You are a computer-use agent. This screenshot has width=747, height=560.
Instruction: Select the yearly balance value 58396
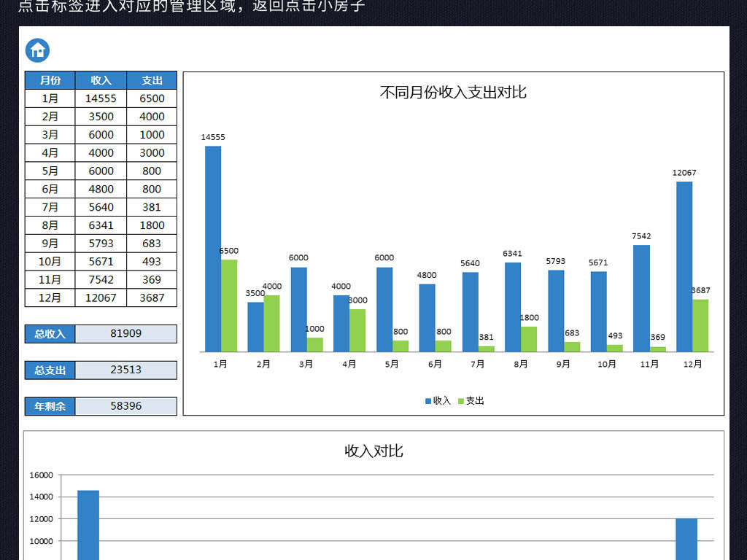pos(126,406)
